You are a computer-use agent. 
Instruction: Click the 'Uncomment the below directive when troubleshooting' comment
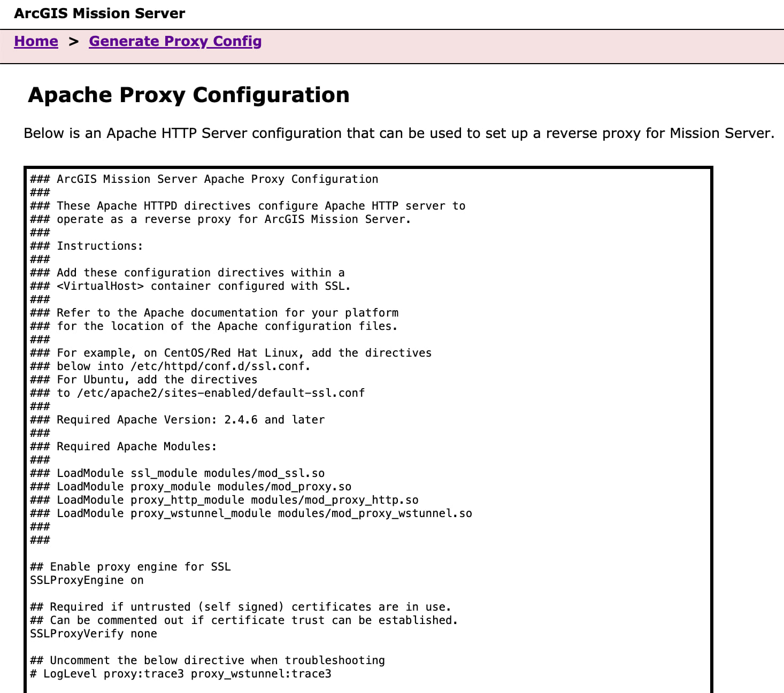207,660
